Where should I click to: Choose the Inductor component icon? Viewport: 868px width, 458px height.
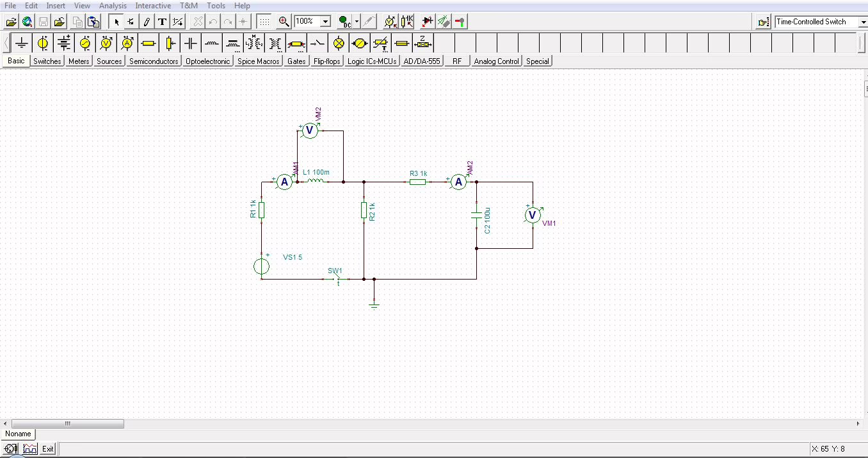coord(212,43)
